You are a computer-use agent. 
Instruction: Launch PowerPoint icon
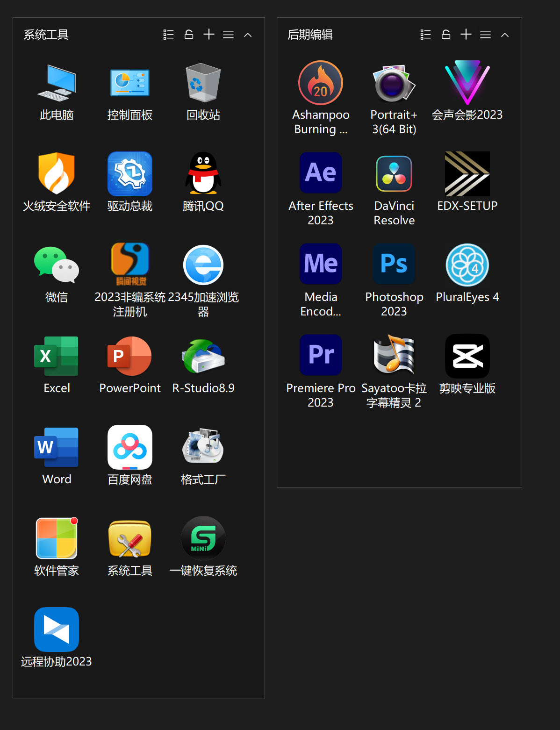130,356
